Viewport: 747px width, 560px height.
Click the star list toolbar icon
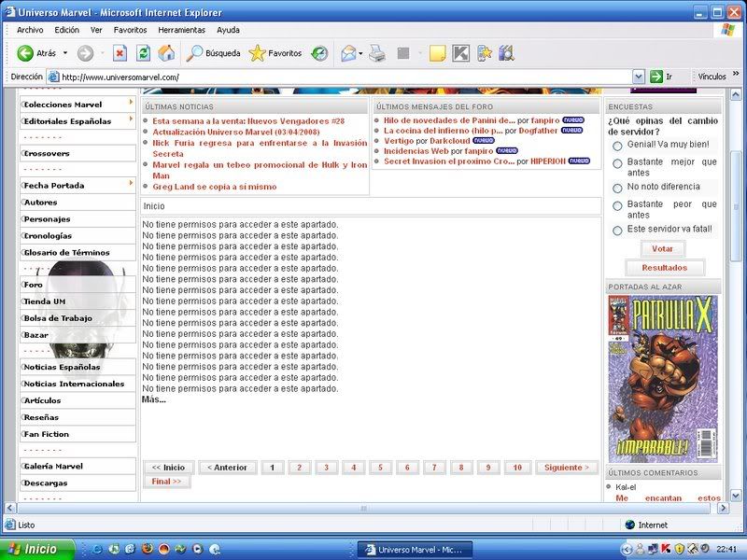point(484,53)
